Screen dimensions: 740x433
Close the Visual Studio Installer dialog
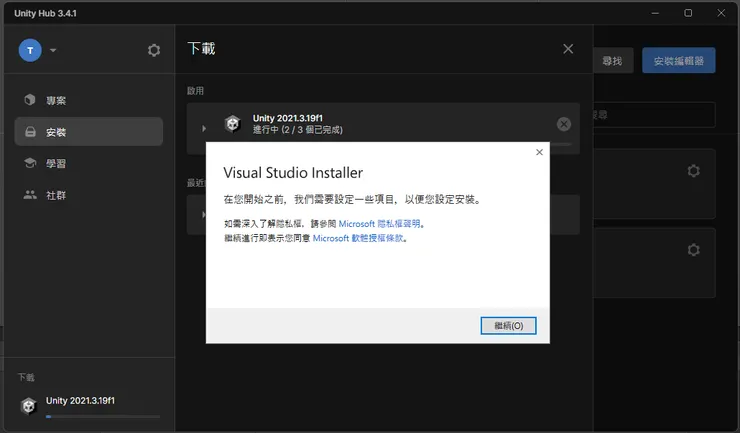[539, 152]
